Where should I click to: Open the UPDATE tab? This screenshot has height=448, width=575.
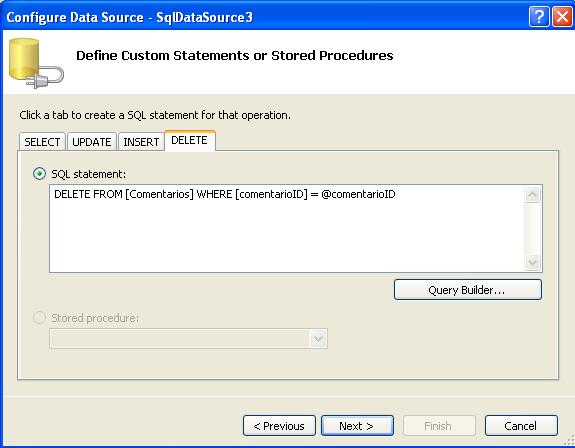[92, 142]
